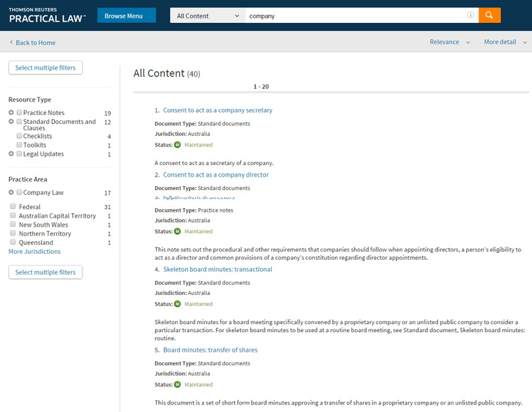Open the Relevance sort dropdown
The image size is (532, 412).
449,42
